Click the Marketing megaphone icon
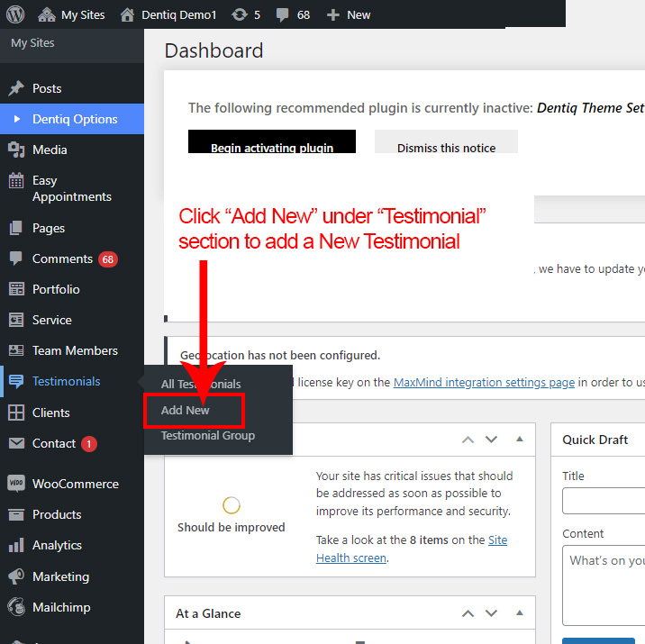645x644 pixels. click(16, 576)
